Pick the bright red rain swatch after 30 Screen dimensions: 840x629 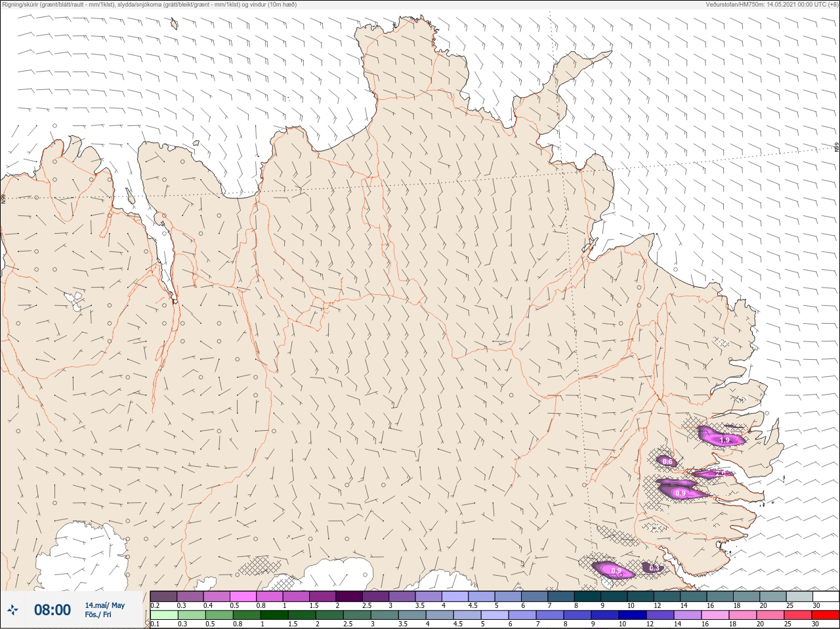pyautogui.click(x=826, y=615)
